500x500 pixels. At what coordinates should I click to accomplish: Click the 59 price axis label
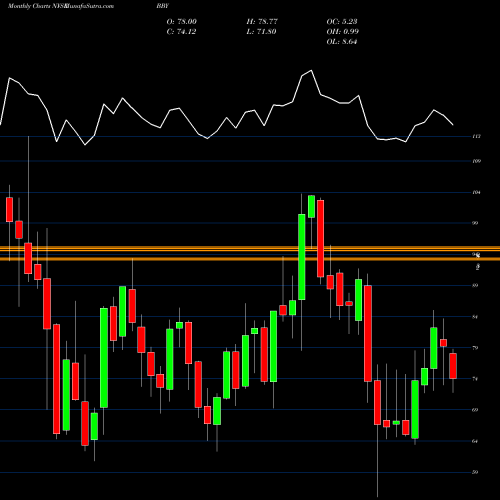[x=475, y=472]
